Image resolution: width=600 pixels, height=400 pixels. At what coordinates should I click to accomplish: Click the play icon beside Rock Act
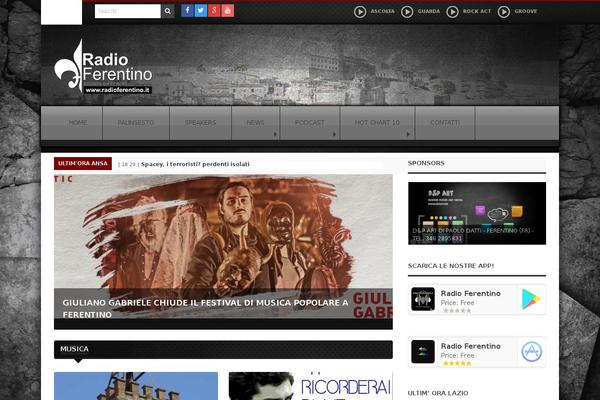click(x=452, y=12)
